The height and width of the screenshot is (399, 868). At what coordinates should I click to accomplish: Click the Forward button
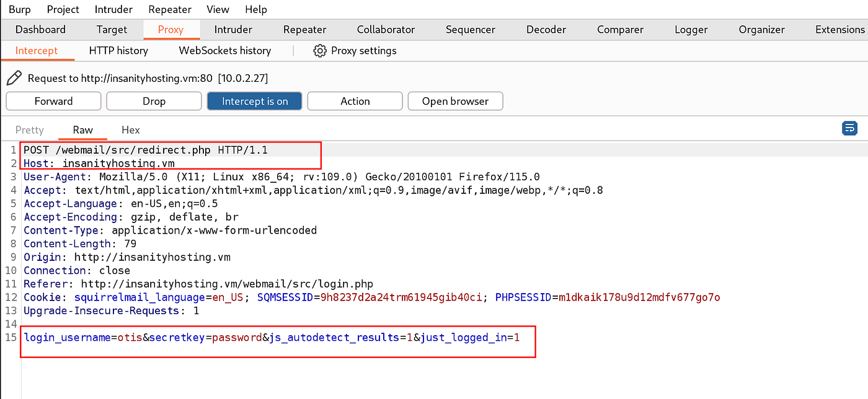(x=53, y=101)
